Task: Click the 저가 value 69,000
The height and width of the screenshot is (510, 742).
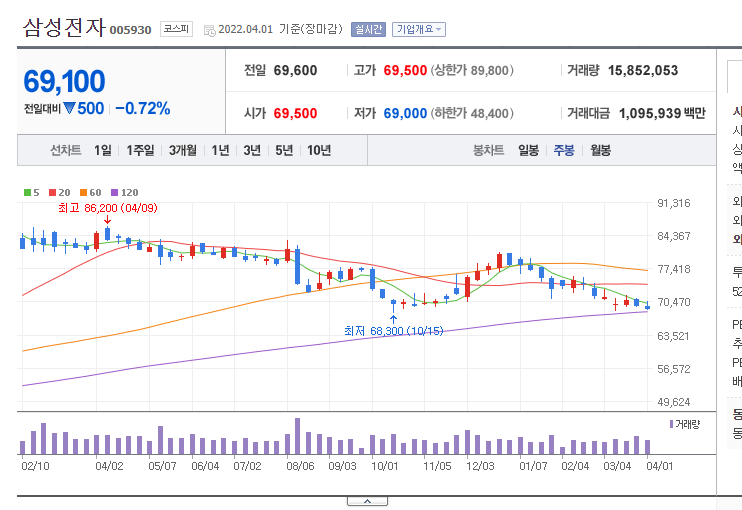Action: coord(405,114)
